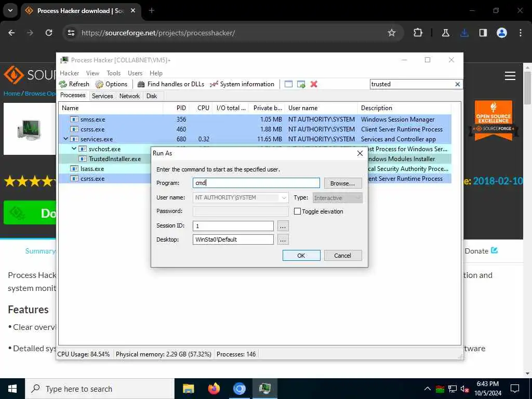This screenshot has height=399, width=532.
Task: Click the Chrome address bar URL
Action: click(158, 33)
